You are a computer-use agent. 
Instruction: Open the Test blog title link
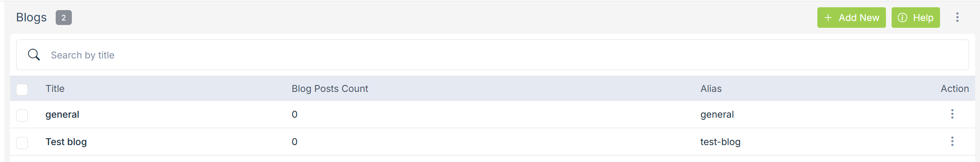66,142
